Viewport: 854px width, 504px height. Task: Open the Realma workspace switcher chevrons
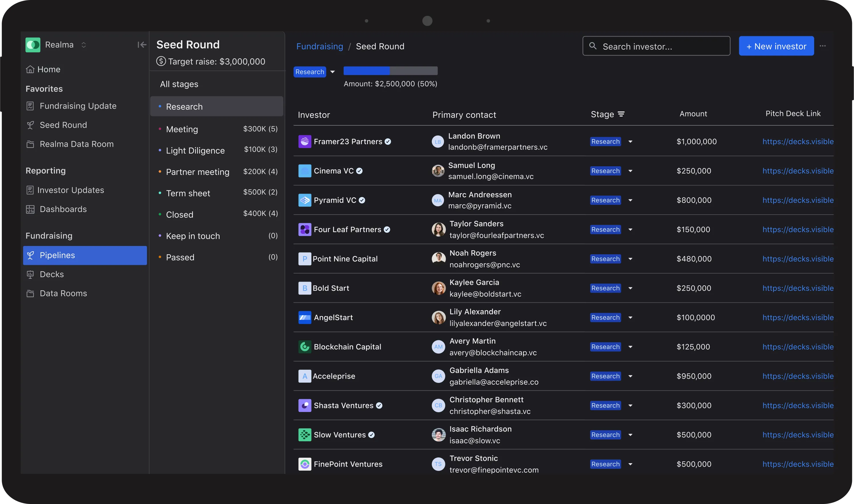(83, 45)
